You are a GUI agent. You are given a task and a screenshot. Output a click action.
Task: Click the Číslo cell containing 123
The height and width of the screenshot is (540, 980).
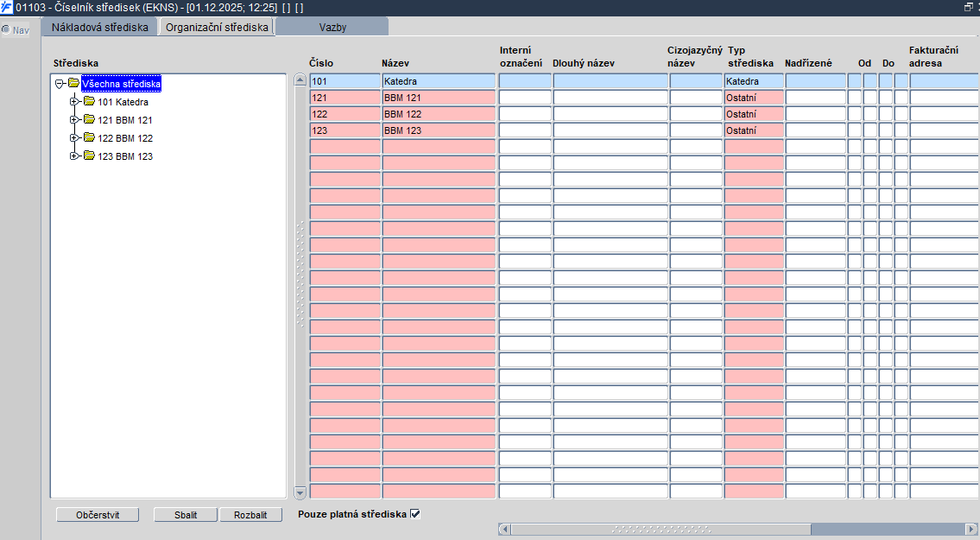[x=345, y=130]
